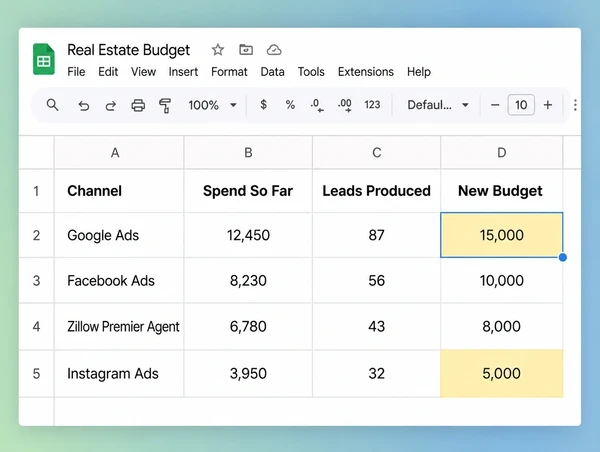Screen dimensions: 600x452
Task: Format as currency with dollar icon
Action: coord(263,104)
